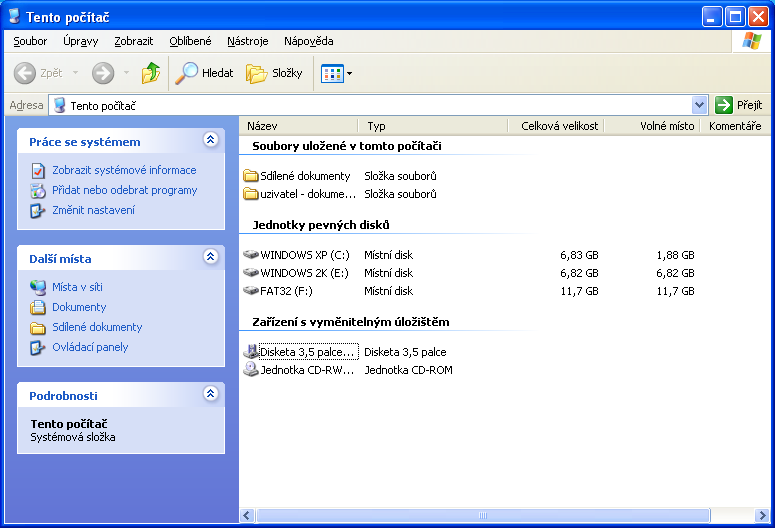Viewport: 775px width, 528px height.
Task: Click the Přidat nebo odebrat programy icon
Action: click(x=38, y=190)
